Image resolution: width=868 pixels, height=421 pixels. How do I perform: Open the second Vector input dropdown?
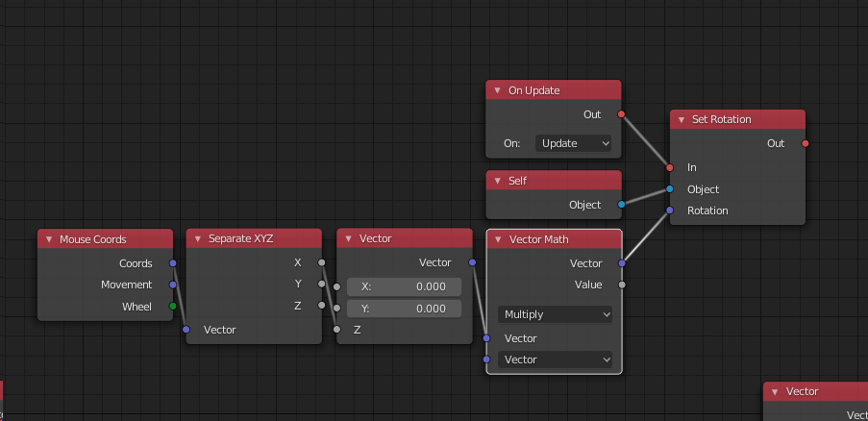(555, 359)
